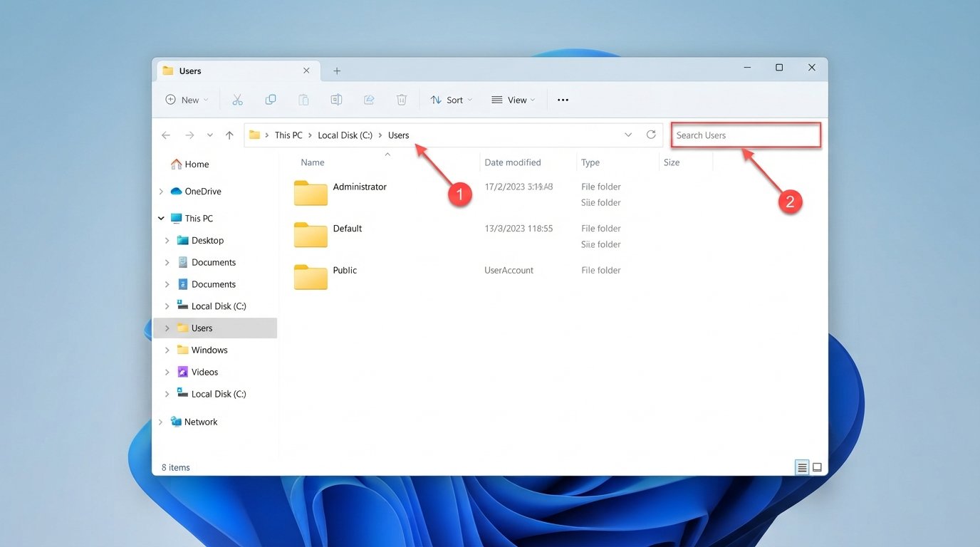
Task: Expand the Network tree node
Action: click(x=161, y=422)
